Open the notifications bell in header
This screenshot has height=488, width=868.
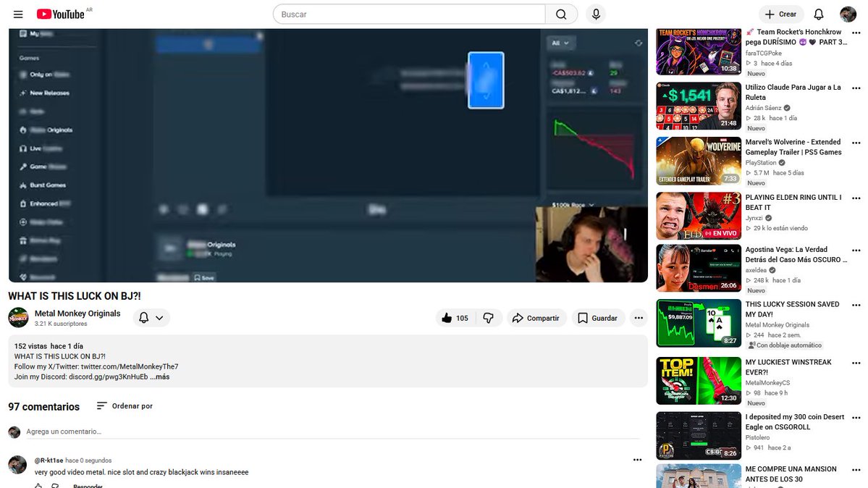819,14
